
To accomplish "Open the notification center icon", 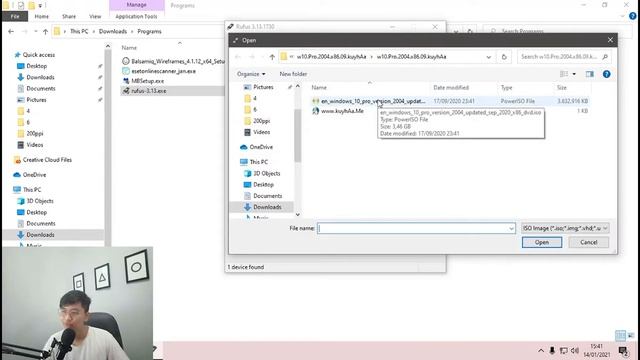I will pyautogui.click(x=623, y=351).
